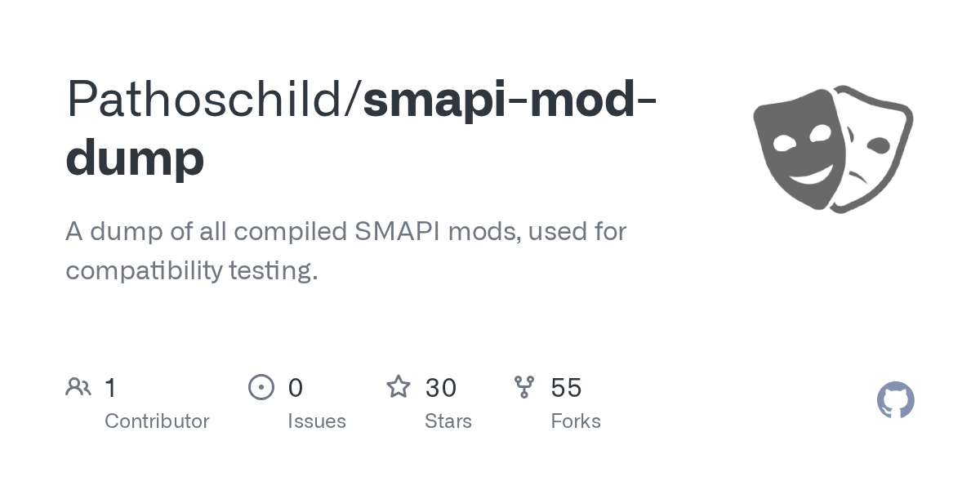
Task: Click the stars count 30
Action: [x=441, y=387]
